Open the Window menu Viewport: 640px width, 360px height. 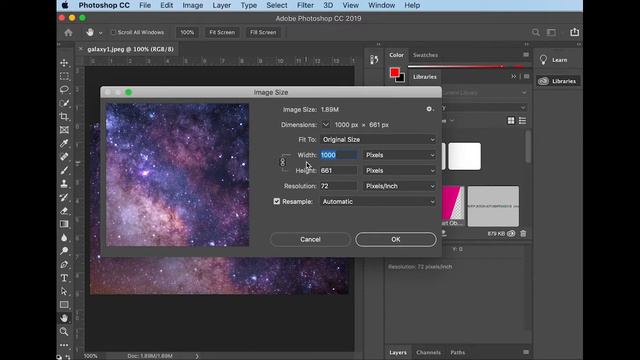[x=381, y=5]
